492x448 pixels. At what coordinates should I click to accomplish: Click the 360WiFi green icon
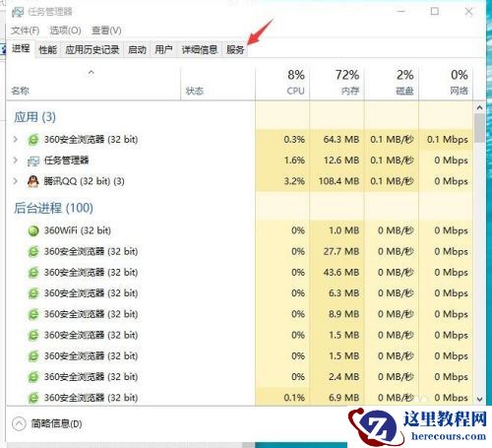pyautogui.click(x=33, y=230)
